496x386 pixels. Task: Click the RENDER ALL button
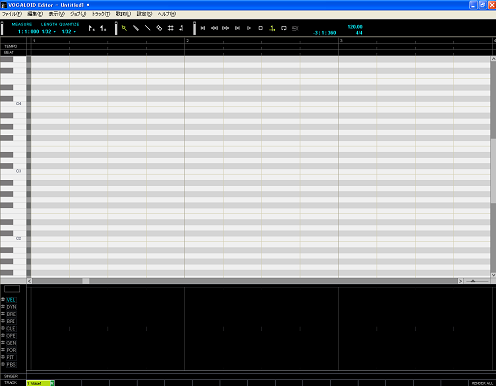click(x=482, y=383)
